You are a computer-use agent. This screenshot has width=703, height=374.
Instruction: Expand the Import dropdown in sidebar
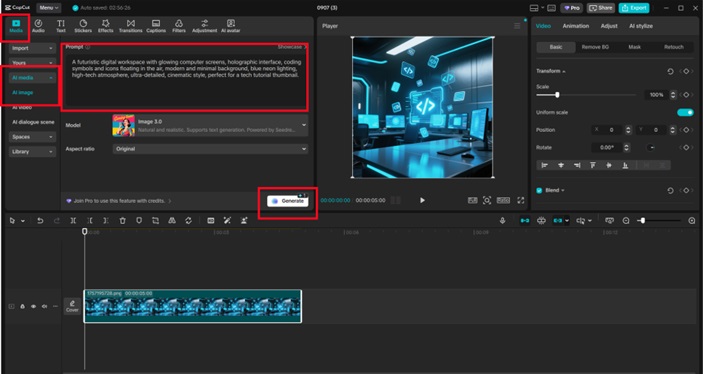tap(32, 48)
